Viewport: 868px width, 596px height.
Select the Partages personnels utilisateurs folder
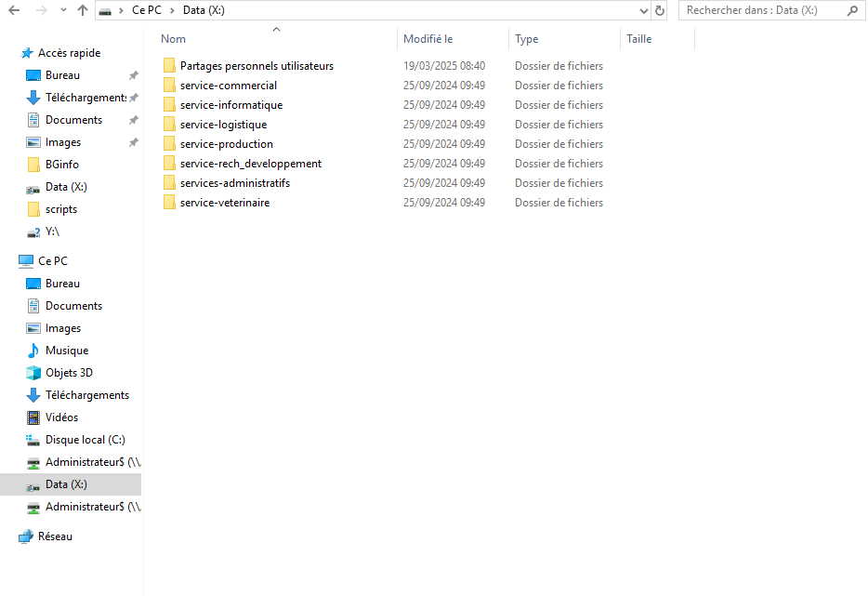[256, 66]
